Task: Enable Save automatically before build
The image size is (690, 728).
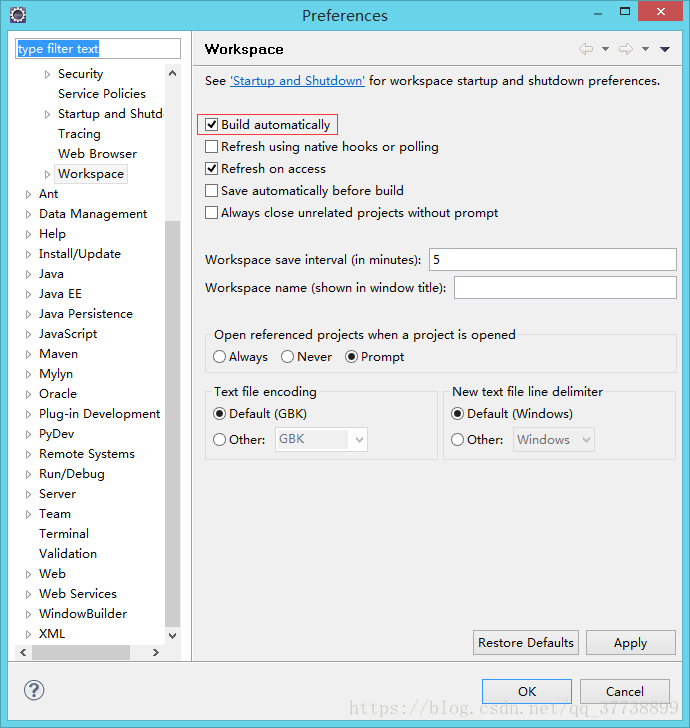Action: coord(211,191)
